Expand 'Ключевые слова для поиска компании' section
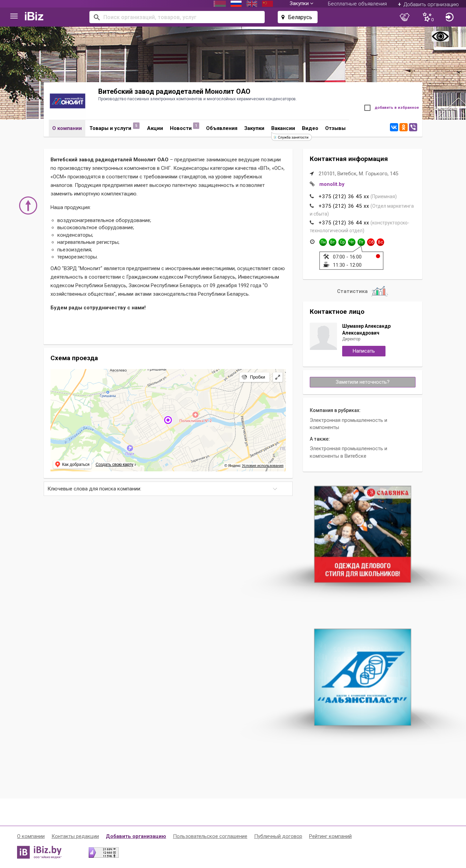This screenshot has width=466, height=868. pyautogui.click(x=168, y=489)
